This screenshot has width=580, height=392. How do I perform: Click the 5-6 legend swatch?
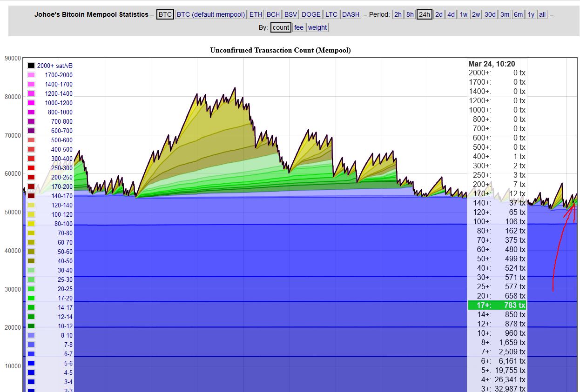coord(31,363)
